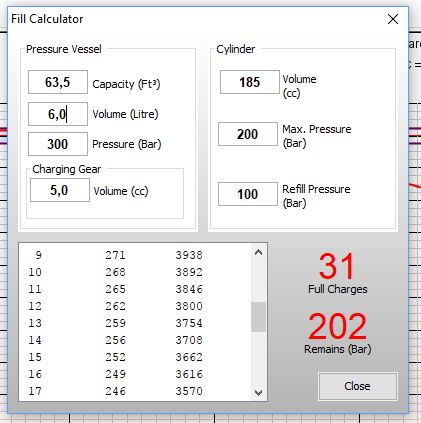421x423 pixels.
Task: Click the 31 Full Charges result number
Action: (x=336, y=266)
